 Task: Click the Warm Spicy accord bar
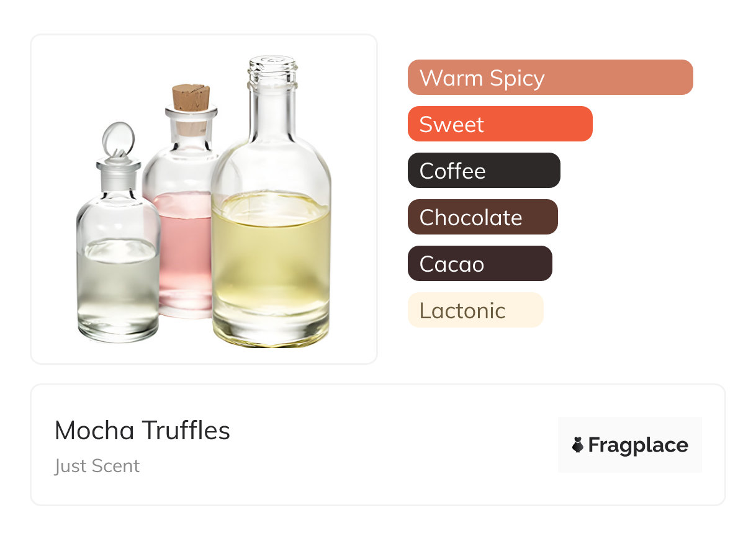coord(550,78)
